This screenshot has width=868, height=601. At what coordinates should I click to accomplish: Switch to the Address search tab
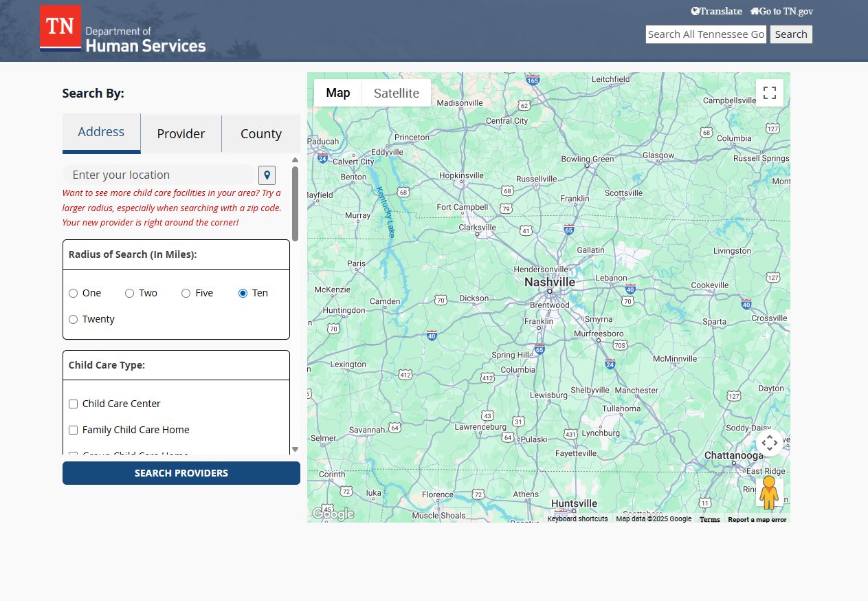tap(101, 133)
